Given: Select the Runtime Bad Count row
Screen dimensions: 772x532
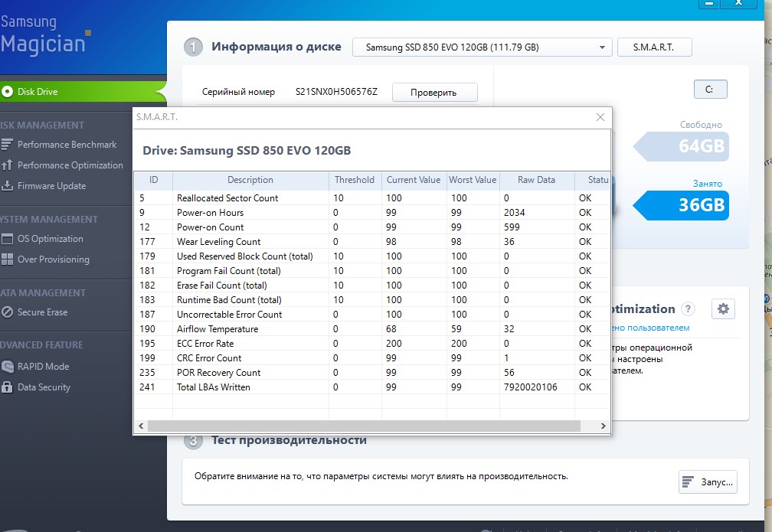Looking at the screenshot, I should point(372,300).
